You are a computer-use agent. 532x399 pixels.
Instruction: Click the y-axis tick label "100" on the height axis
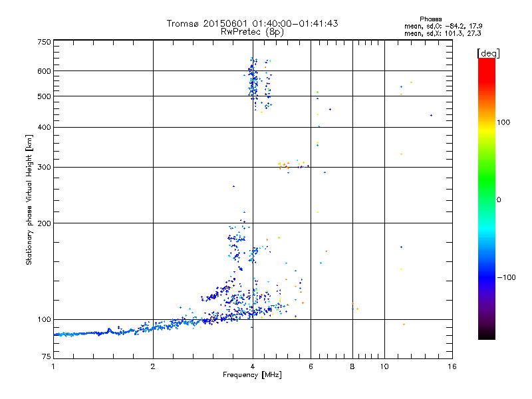pyautogui.click(x=44, y=320)
